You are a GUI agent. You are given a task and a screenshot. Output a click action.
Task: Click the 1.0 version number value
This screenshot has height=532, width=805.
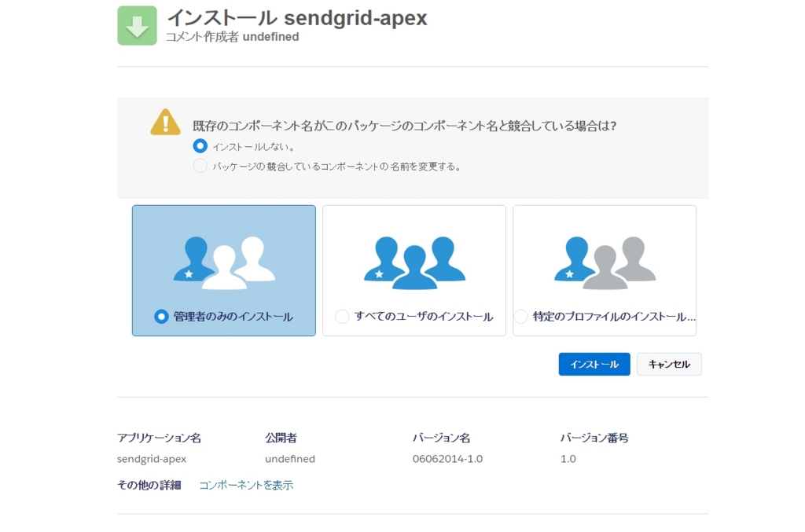pyautogui.click(x=568, y=459)
